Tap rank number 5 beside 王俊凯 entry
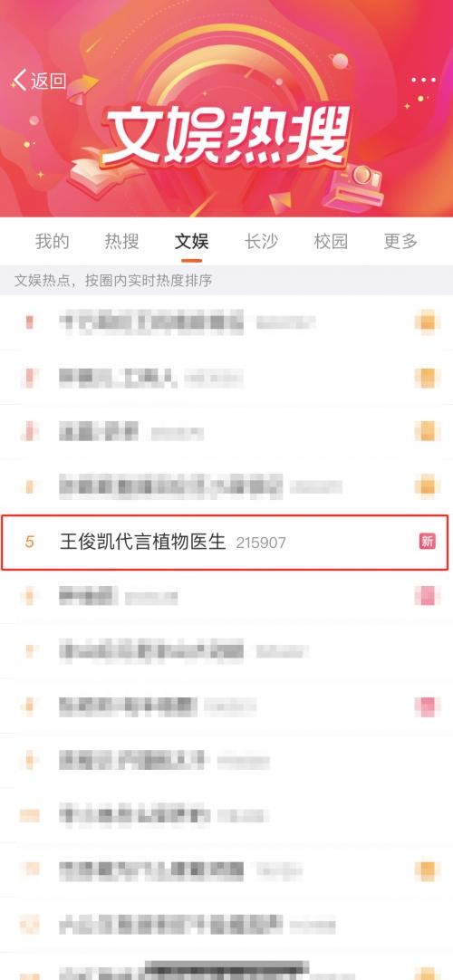Viewport: 453px width, 980px height. click(x=29, y=542)
